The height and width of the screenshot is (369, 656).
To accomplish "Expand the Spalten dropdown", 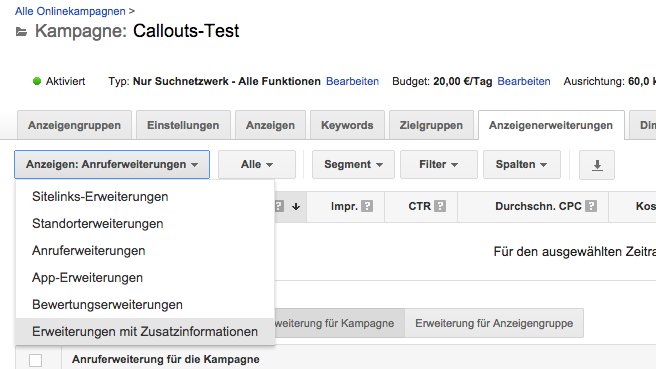I will pyautogui.click(x=522, y=164).
